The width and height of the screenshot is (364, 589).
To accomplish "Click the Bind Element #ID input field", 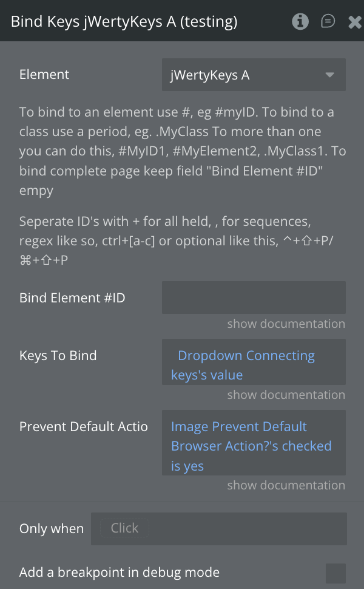I will (x=254, y=298).
